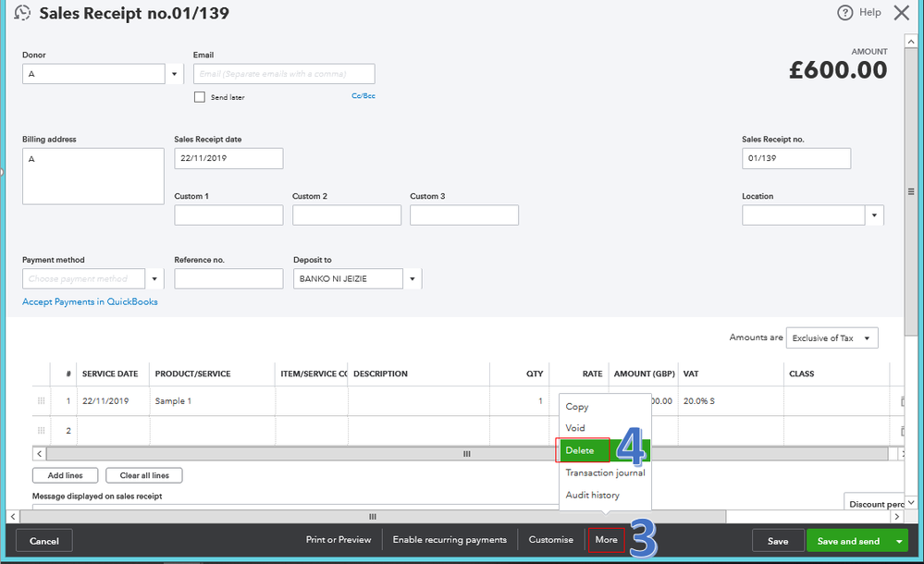Viewport: 924px width, 564px height.
Task: Tick the Send later checkbox
Action: (200, 97)
